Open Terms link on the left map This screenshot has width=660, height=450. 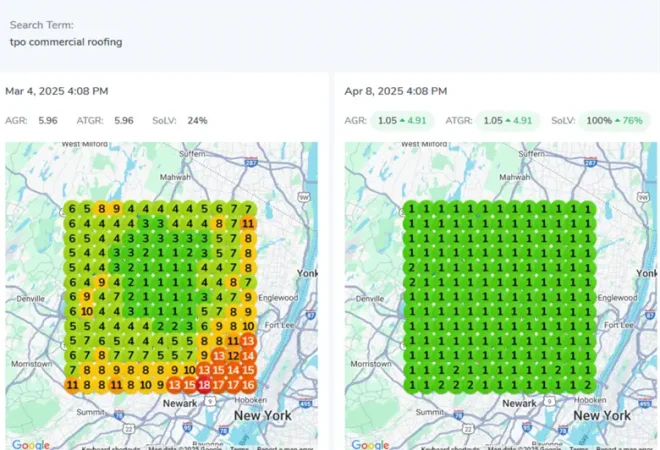pyautogui.click(x=240, y=446)
